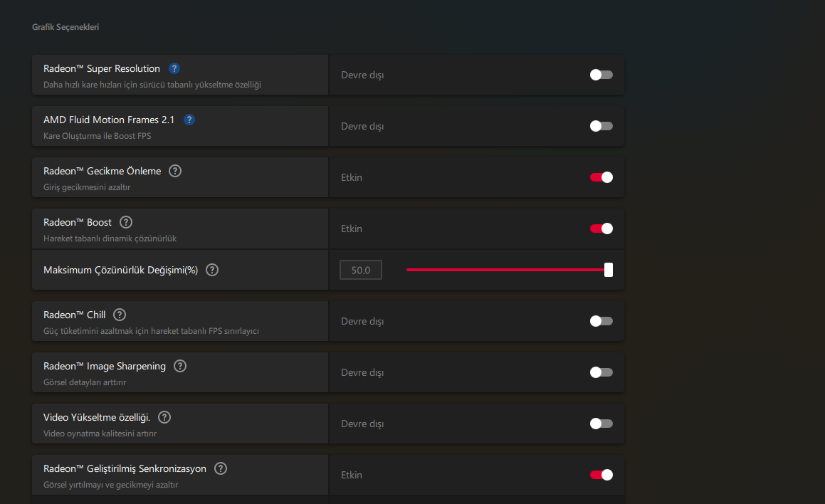Turn off the Radeon Boost toggle

tap(601, 229)
